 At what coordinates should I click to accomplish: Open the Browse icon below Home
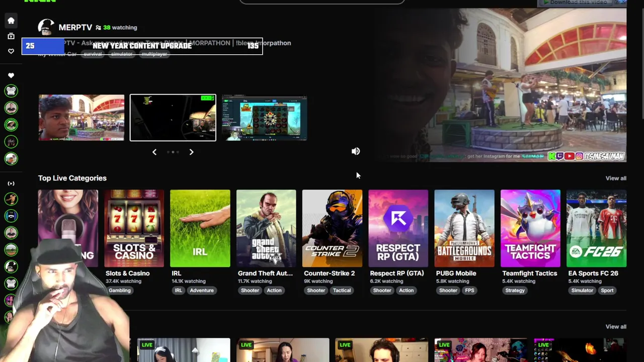click(11, 36)
